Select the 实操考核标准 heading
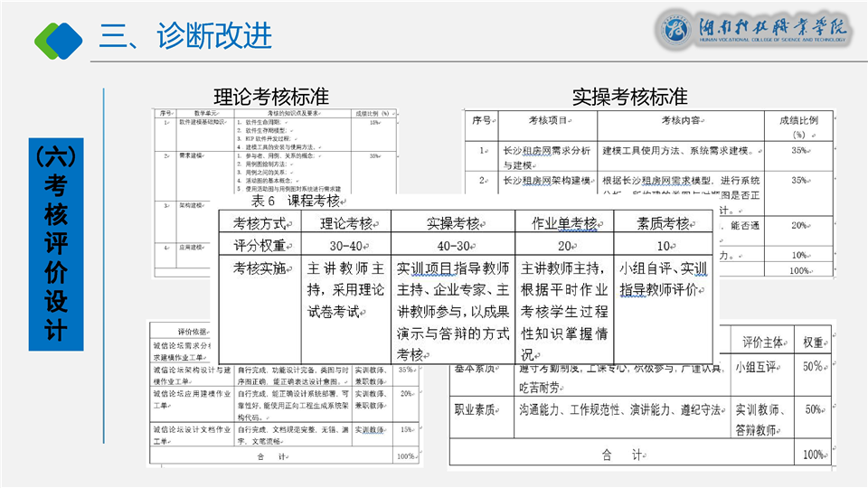The height and width of the screenshot is (488, 868). 630,96
